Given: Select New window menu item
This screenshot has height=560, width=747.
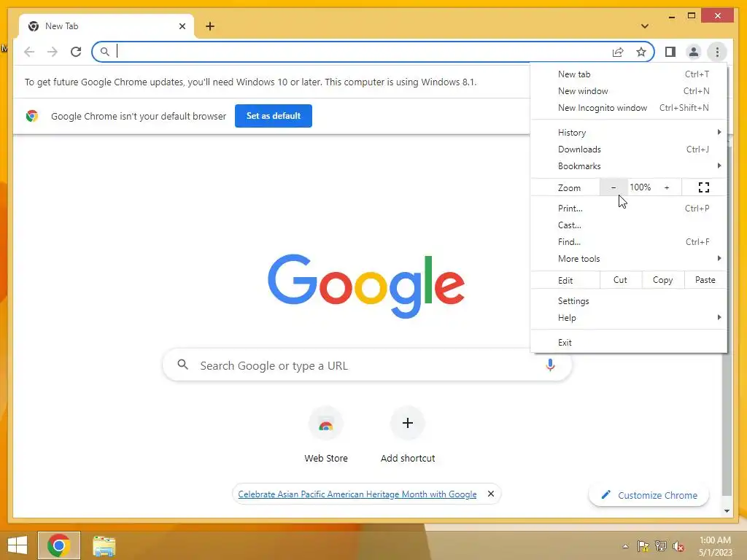Looking at the screenshot, I should [x=629, y=91].
